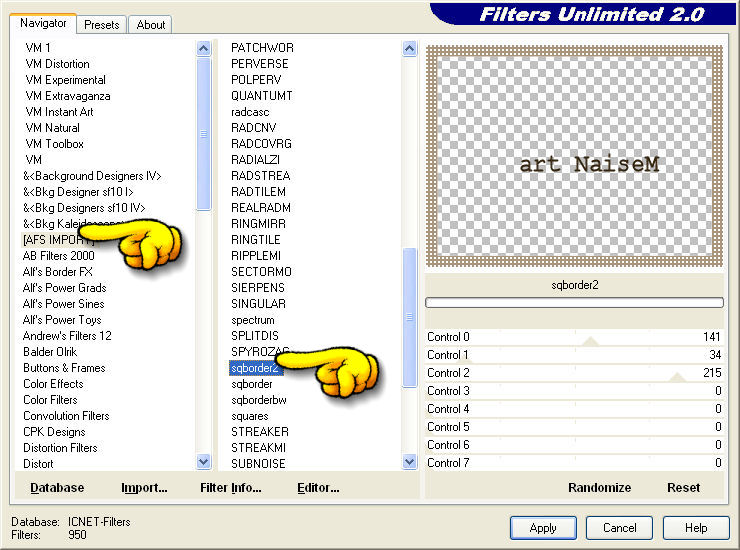Select Balder Olrik category
Screen dimensions: 740x550
[50, 352]
